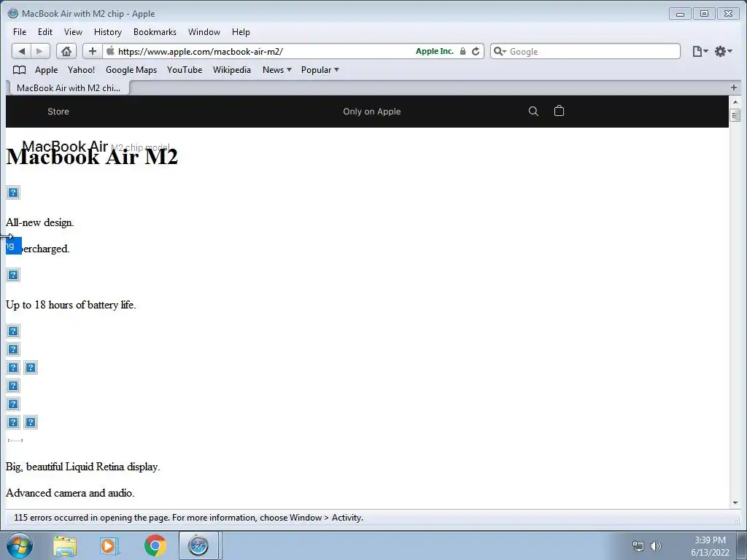The image size is (747, 560).
Task: Launch Google Chrome from the taskbar
Action: [155, 545]
